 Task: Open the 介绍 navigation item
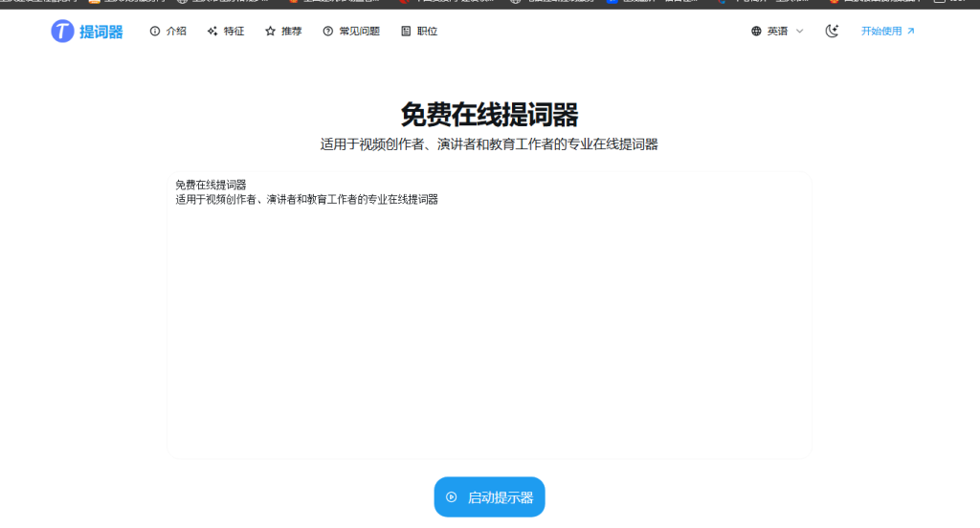coord(176,32)
